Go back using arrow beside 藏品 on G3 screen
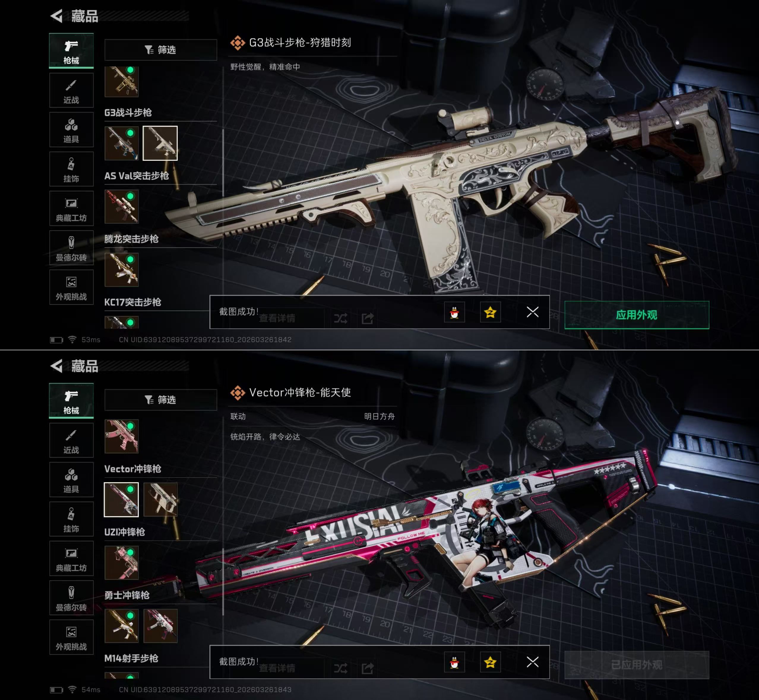The image size is (759, 700). click(x=56, y=16)
